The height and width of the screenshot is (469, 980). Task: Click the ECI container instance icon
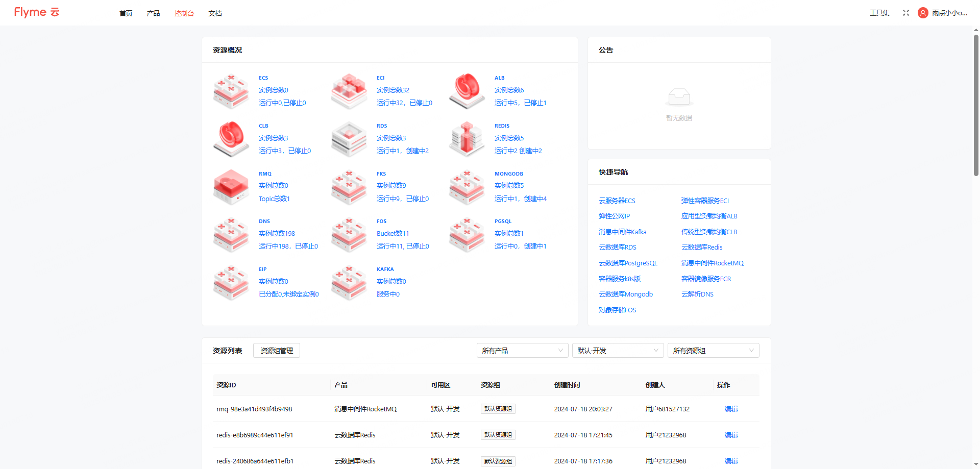click(x=349, y=91)
